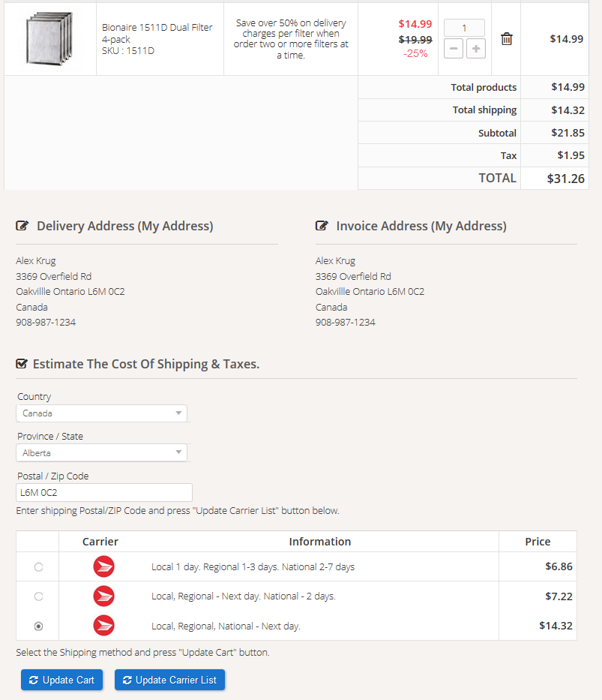Image resolution: width=602 pixels, height=700 pixels.
Task: Click the edit icon beside Delivery Address
Action: pos(22,226)
